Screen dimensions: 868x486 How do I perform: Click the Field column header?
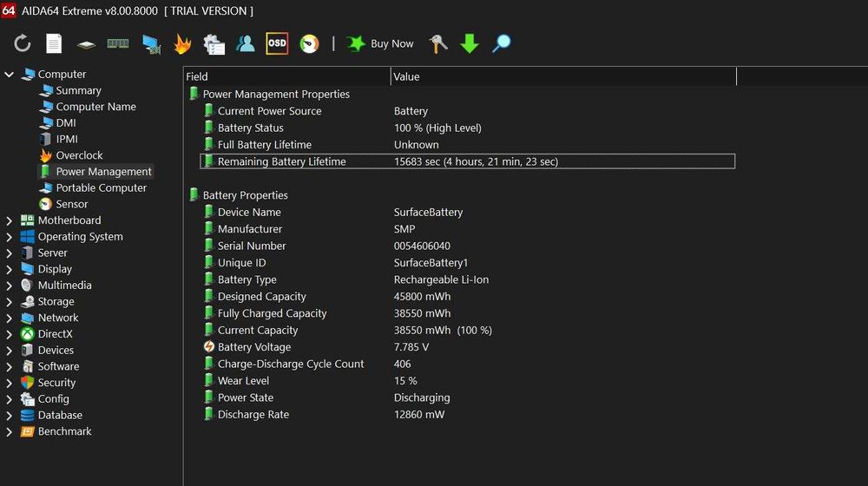point(286,76)
